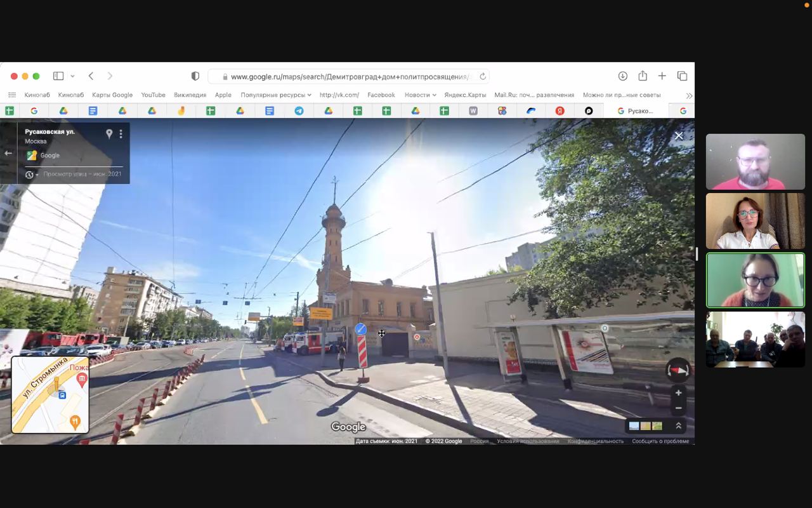Screen dimensions: 812x508
Task: Open the Условия использования link
Action: [x=528, y=441]
